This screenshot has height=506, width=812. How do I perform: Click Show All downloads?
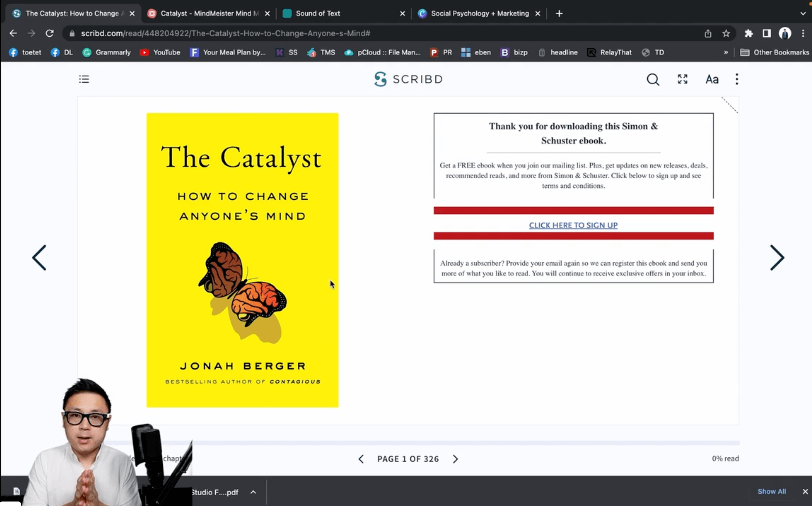[771, 491]
